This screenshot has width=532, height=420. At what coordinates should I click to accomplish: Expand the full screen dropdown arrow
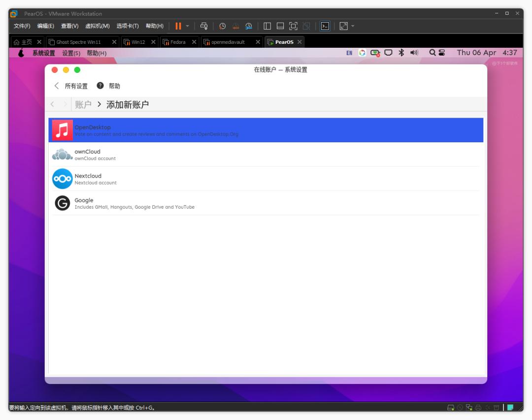pos(353,26)
